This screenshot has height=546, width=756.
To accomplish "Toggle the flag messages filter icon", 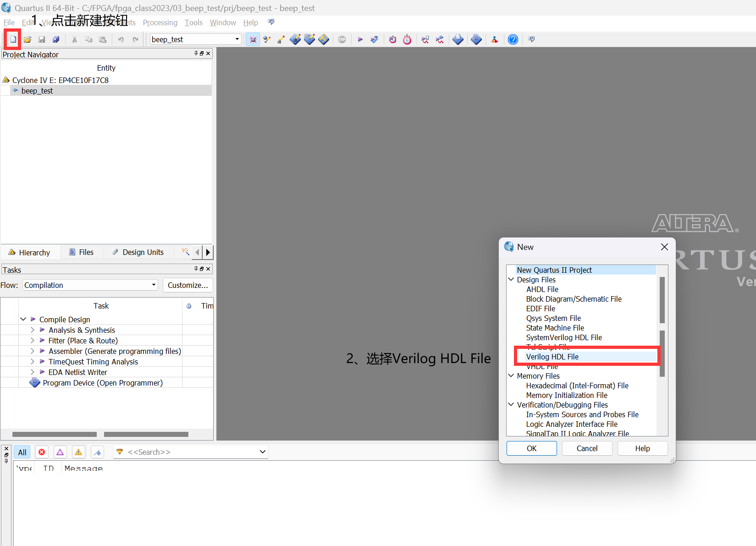I will (x=97, y=452).
